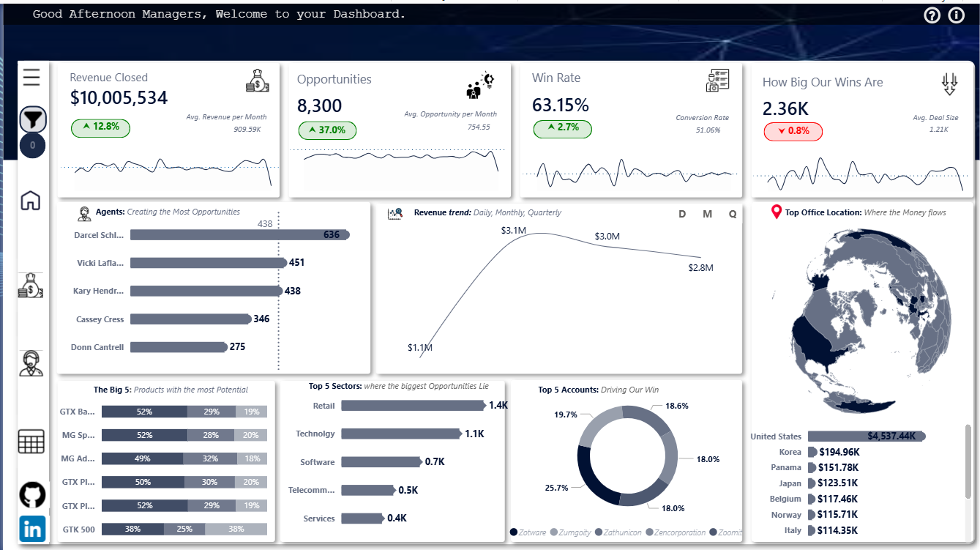Select Zotware in the accounts legend
980x550 pixels.
[x=528, y=532]
